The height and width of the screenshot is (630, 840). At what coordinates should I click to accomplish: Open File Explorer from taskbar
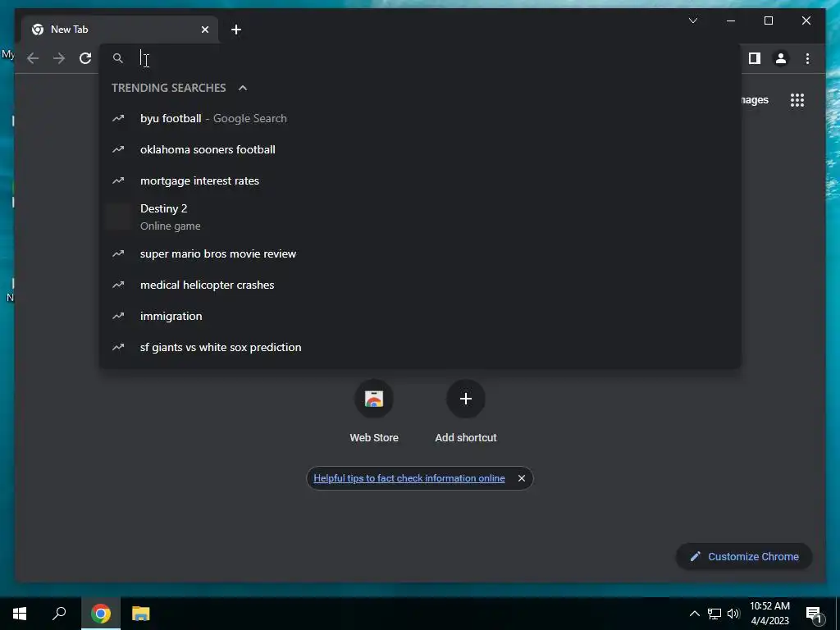coord(140,614)
